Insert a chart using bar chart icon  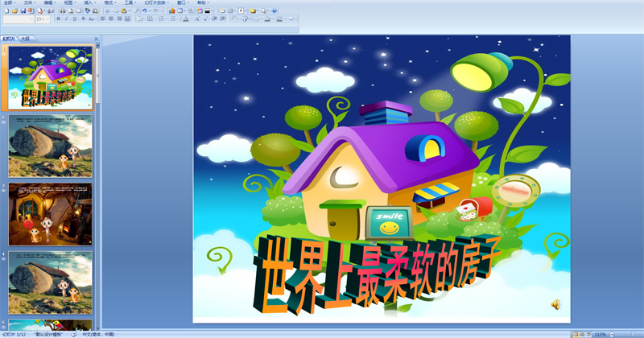171,11
